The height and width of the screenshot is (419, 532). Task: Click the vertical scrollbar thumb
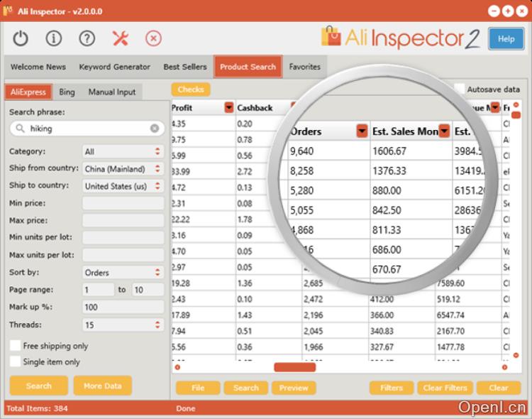tap(516, 116)
